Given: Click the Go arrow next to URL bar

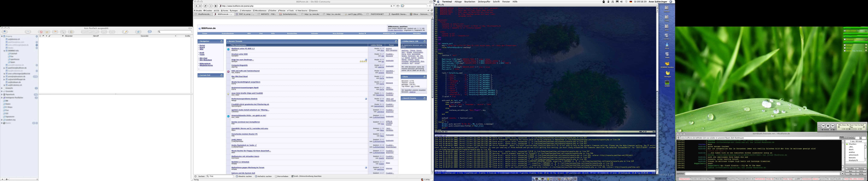Looking at the screenshot, I should pos(398,6).
